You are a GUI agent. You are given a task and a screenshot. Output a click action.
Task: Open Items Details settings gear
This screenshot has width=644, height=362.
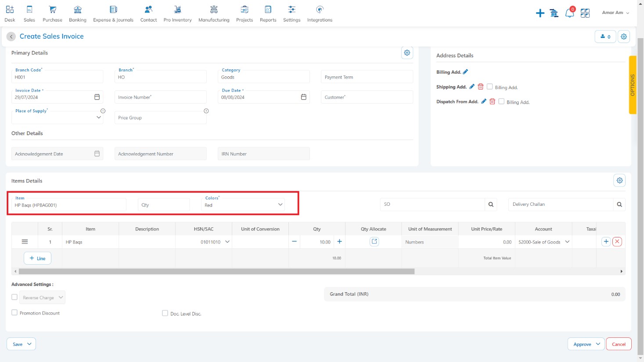(x=619, y=180)
